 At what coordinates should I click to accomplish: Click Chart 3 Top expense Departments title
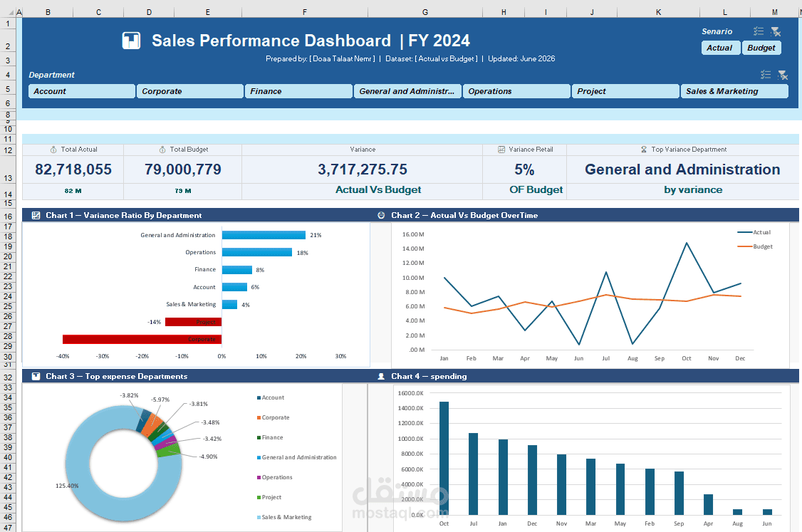117,376
